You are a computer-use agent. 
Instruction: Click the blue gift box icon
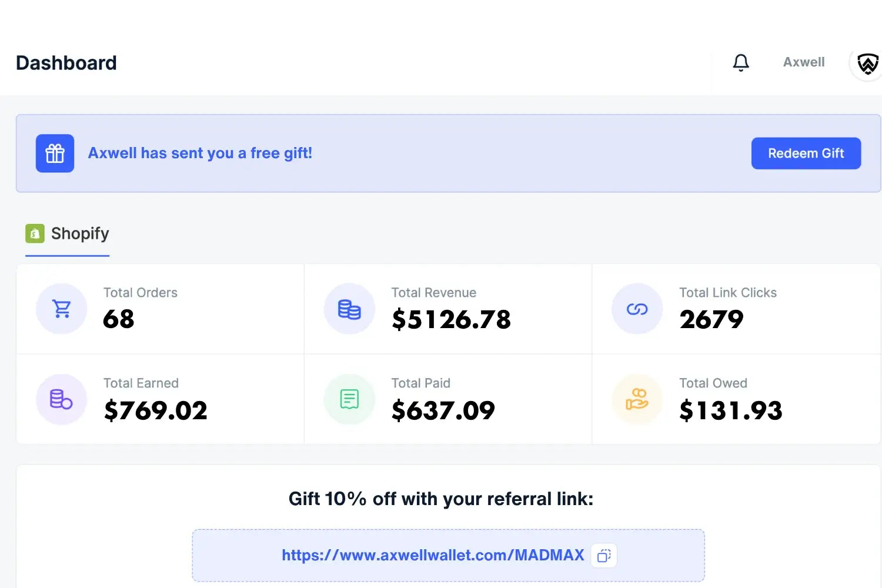click(55, 153)
